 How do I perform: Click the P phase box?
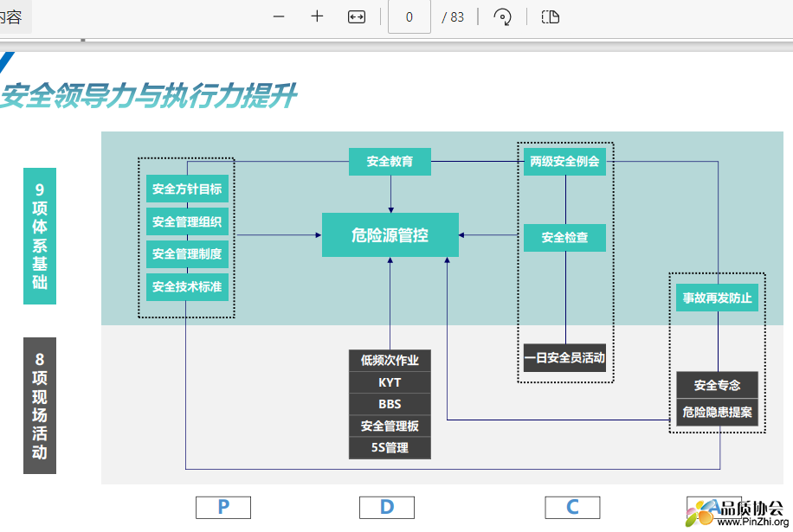pos(223,507)
